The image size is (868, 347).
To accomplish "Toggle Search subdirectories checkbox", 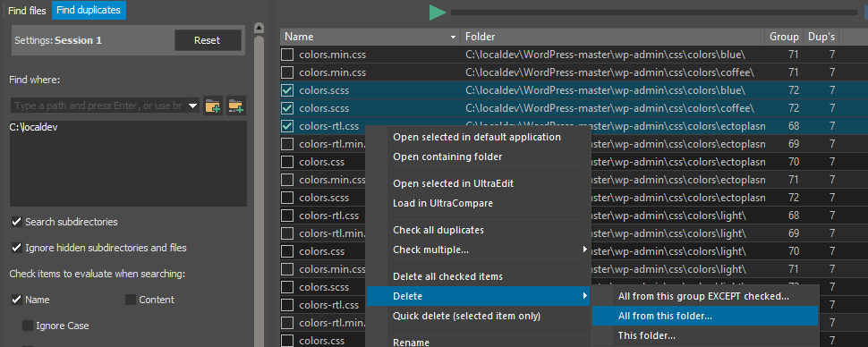I will pos(17,222).
